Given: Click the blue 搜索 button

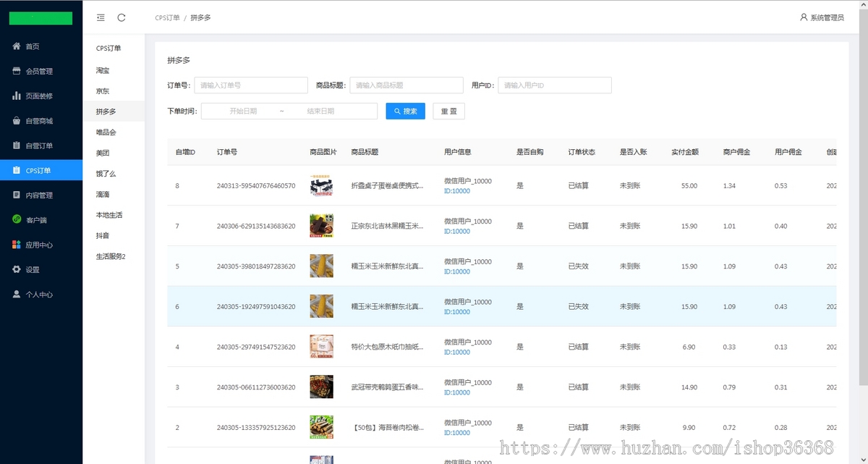Looking at the screenshot, I should (405, 111).
